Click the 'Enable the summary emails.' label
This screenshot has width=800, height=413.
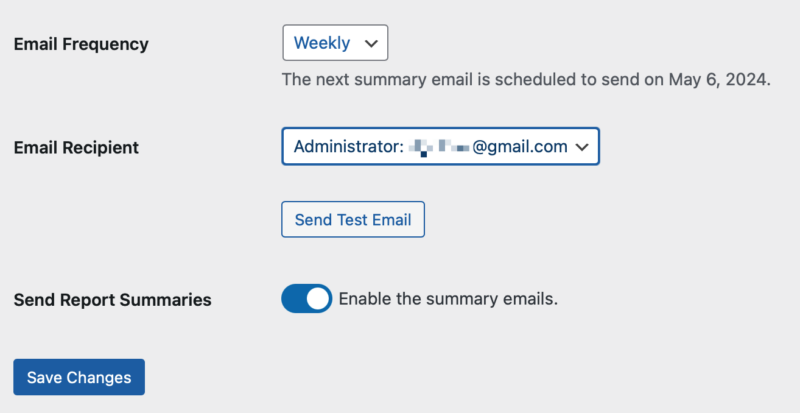[448, 298]
